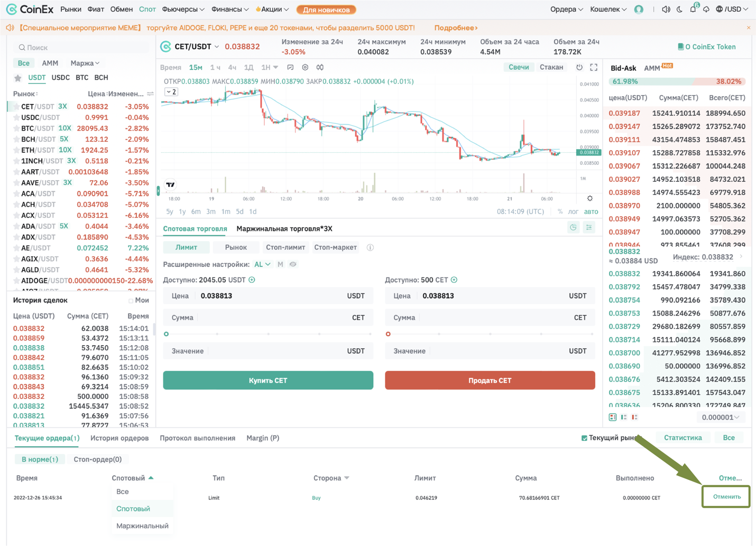This screenshot has height=546, width=756.
Task: Open О CoinEx Token link
Action: [707, 47]
